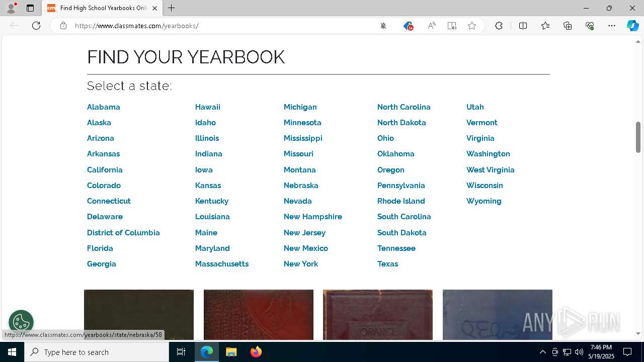Open the Utah yearbooks link
Screen dimensions: 644x362
pos(475,107)
